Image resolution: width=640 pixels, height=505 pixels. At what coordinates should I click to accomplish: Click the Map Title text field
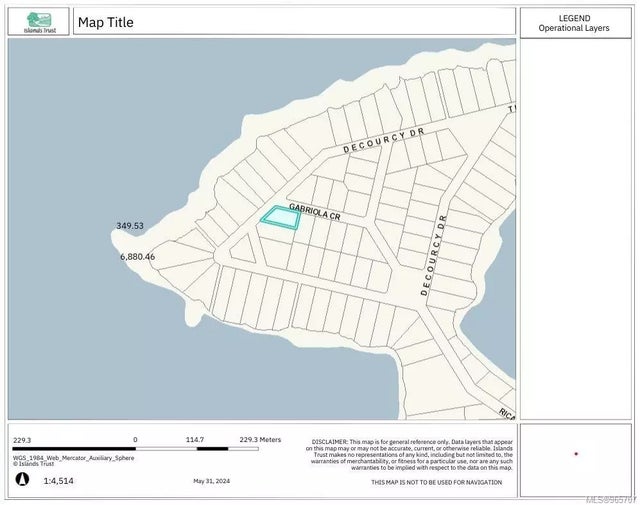(x=106, y=22)
